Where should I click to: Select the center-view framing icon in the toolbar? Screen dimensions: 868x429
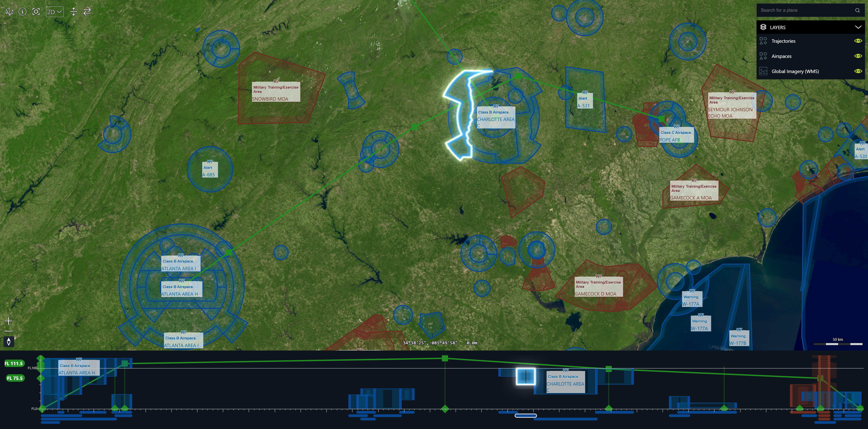[x=36, y=12]
